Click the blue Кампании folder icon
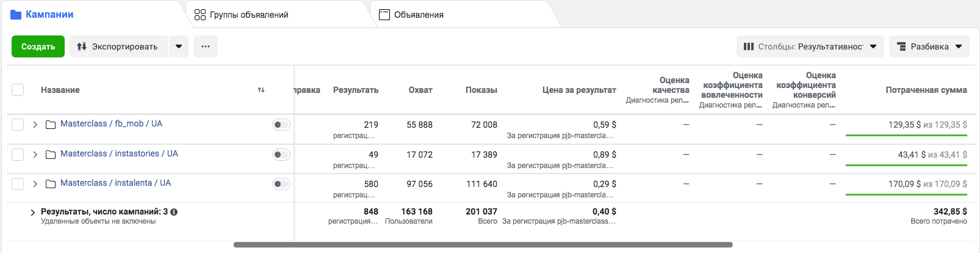 click(x=16, y=15)
